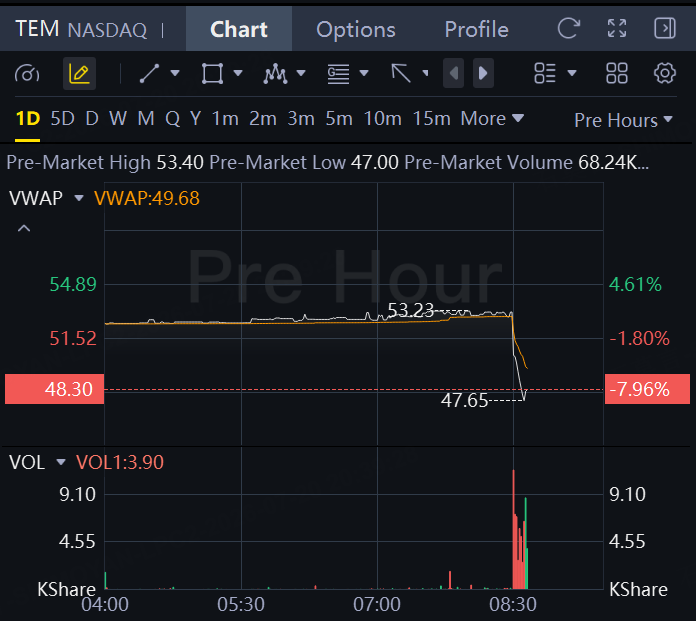Click the refresh chart icon
The height and width of the screenshot is (621, 696).
coord(569,29)
